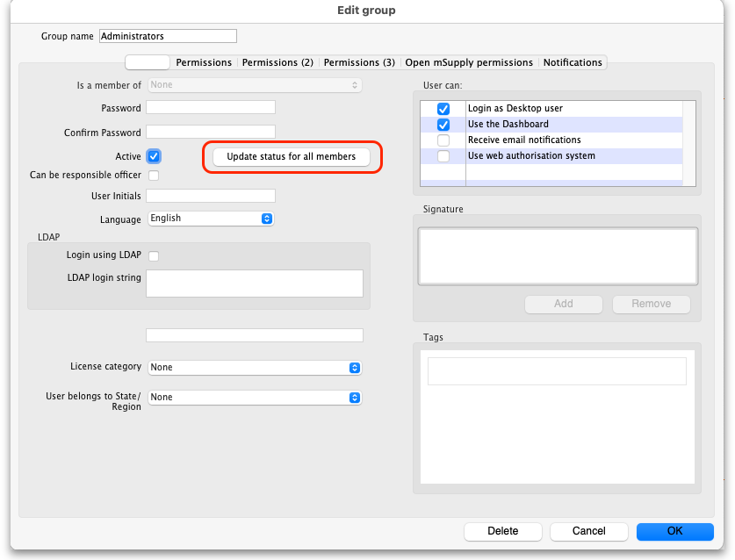Screen dimensions: 735x560
Task: Click Update status for all members
Action: (292, 157)
